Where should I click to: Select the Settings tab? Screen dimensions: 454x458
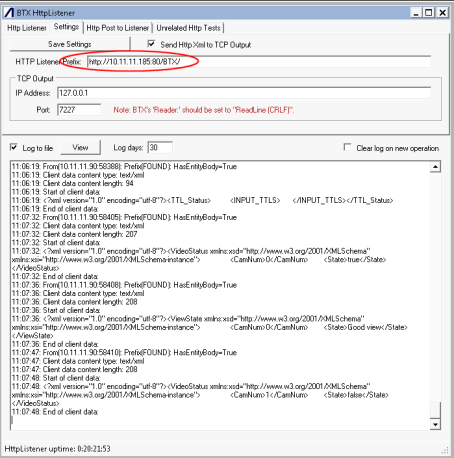tap(66, 27)
